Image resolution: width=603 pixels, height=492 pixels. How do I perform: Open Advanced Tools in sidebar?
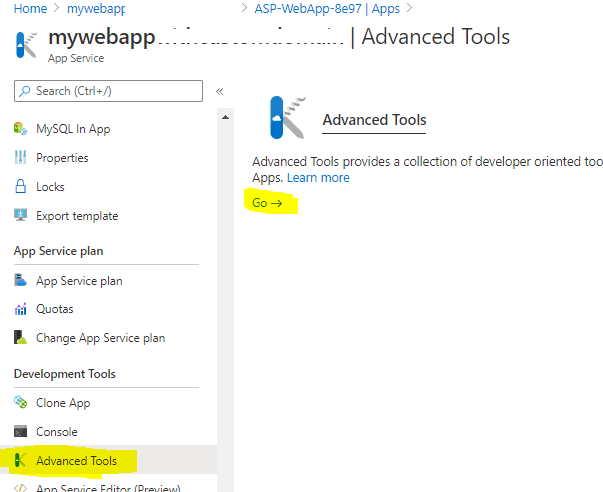point(76,461)
